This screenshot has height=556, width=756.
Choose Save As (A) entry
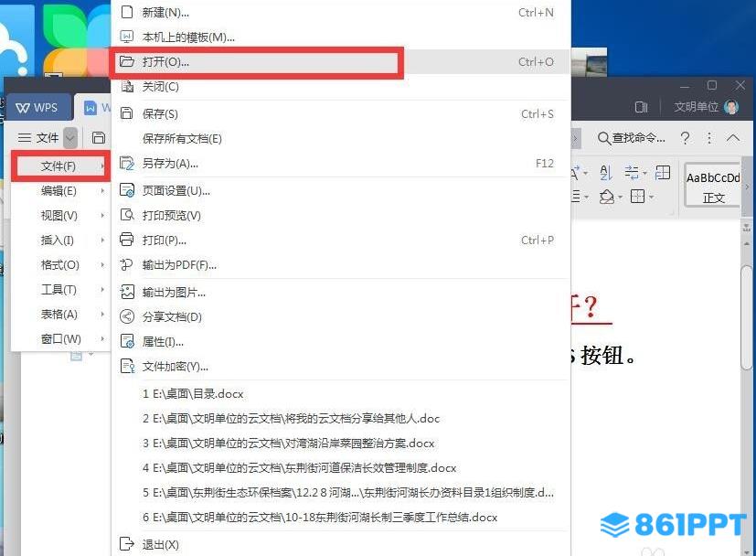pos(341,164)
